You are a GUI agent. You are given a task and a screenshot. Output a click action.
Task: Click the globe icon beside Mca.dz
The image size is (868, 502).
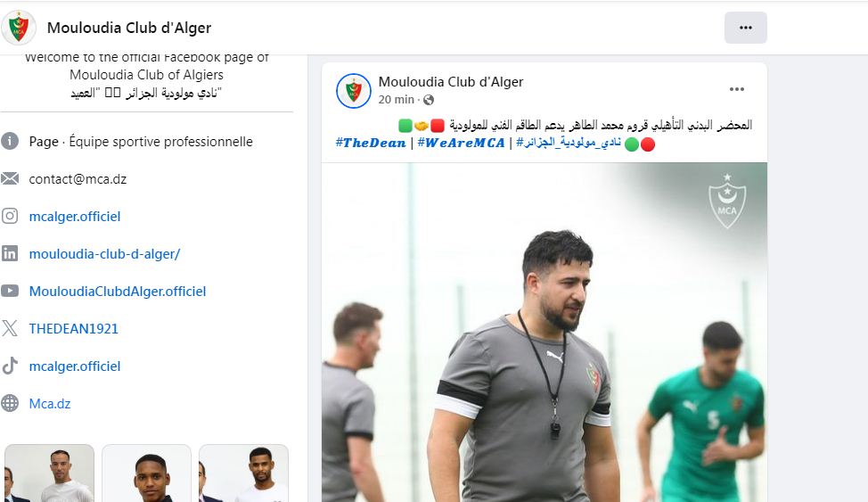10,403
